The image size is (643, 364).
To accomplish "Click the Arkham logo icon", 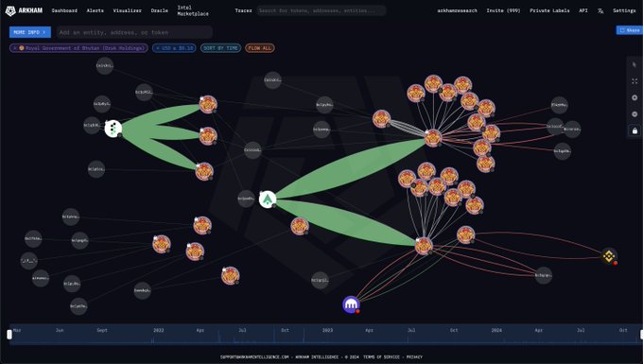I will point(10,10).
